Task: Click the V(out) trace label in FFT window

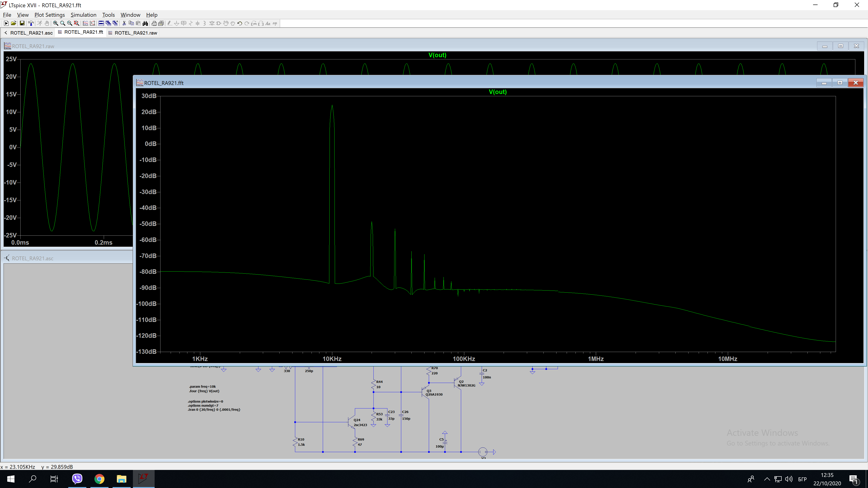Action: pyautogui.click(x=498, y=92)
